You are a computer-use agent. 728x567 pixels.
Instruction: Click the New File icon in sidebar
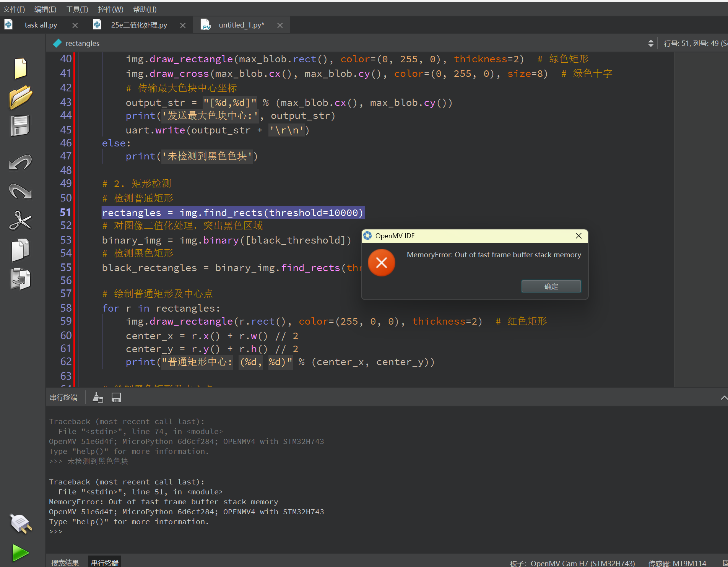(20, 68)
